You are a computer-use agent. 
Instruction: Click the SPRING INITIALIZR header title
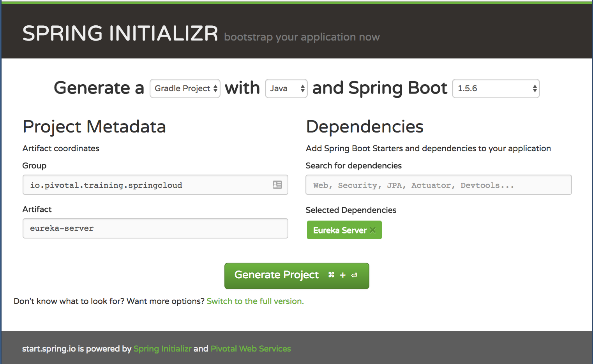point(120,33)
